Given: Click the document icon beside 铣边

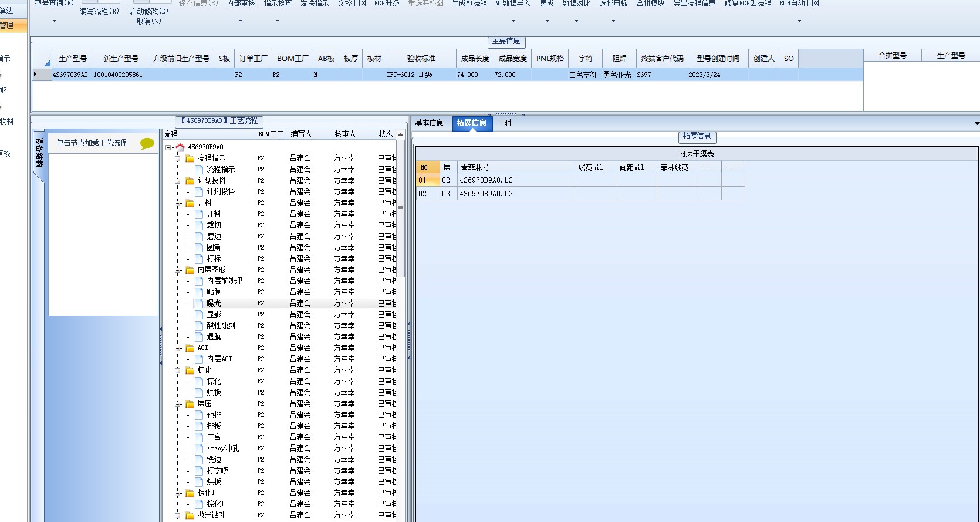Looking at the screenshot, I should (x=199, y=460).
